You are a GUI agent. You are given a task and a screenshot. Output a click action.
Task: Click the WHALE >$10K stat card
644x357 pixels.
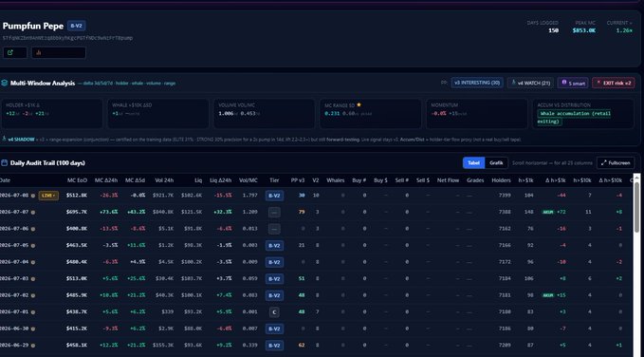[158, 114]
